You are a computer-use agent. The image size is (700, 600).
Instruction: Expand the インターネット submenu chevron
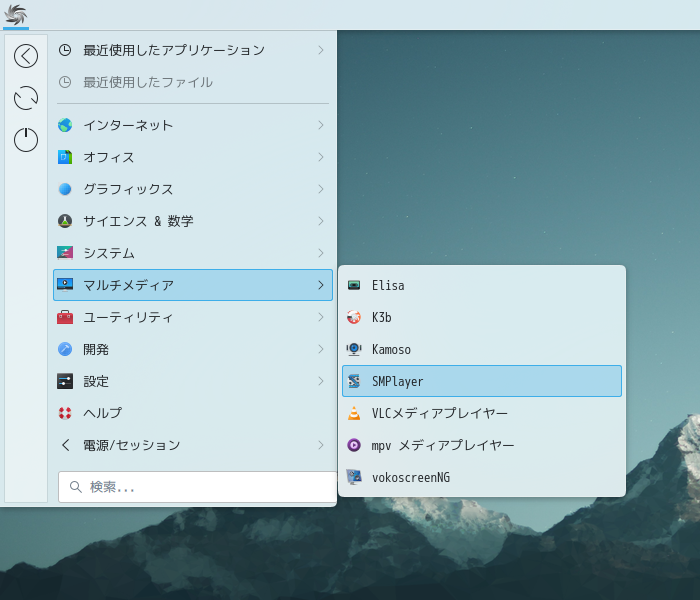point(321,125)
